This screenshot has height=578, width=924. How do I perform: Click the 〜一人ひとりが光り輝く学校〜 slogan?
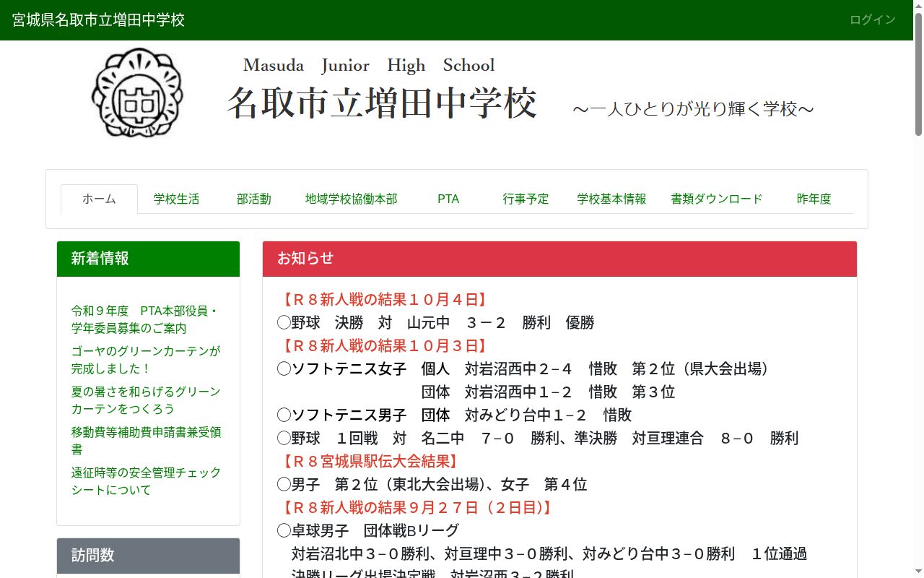point(693,109)
